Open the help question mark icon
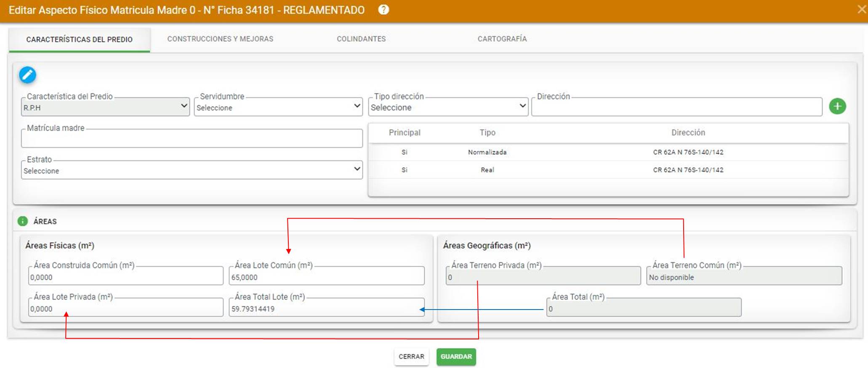The image size is (868, 368). 383,10
